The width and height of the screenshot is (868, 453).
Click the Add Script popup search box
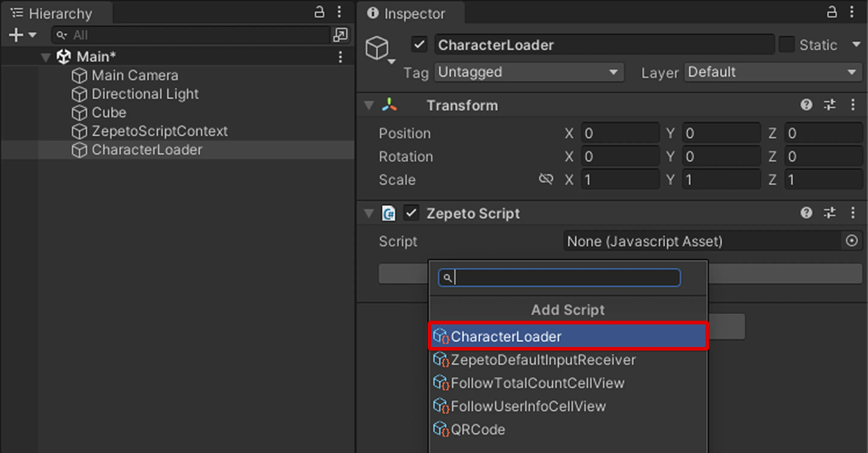[559, 277]
